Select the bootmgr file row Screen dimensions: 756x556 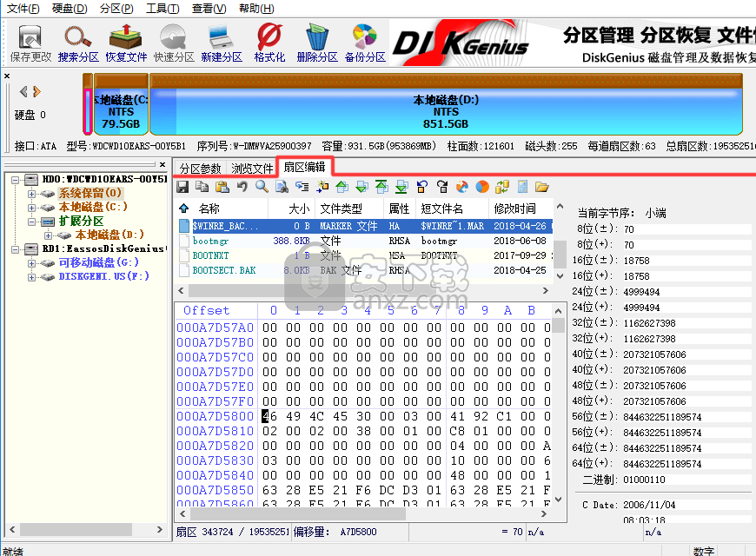[365, 241]
